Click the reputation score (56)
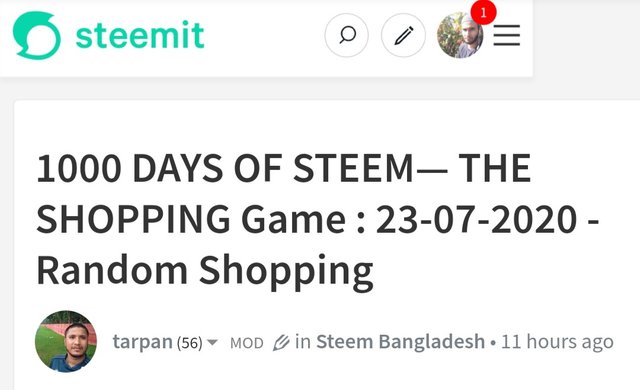The image size is (640, 390). [189, 343]
